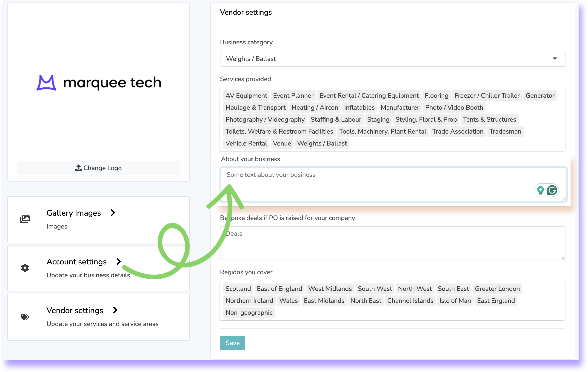Image resolution: width=588 pixels, height=372 pixels.
Task: Click the Change Logo button
Action: [98, 168]
